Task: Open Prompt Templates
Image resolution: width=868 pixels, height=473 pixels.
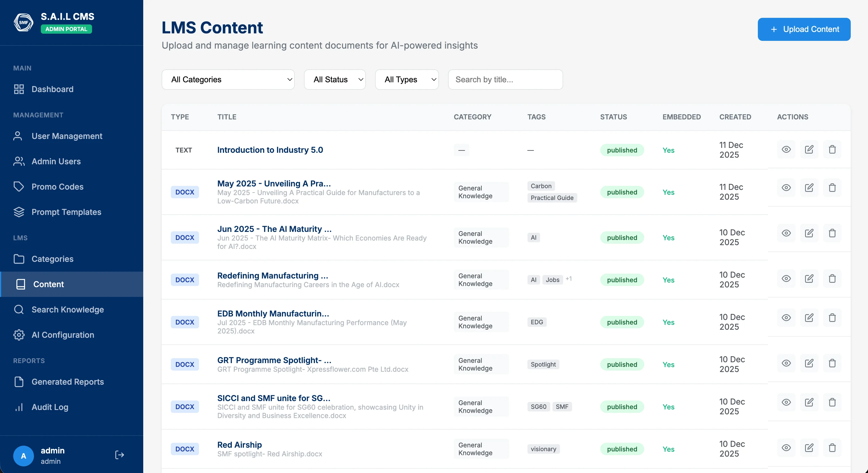Action: pos(66,212)
